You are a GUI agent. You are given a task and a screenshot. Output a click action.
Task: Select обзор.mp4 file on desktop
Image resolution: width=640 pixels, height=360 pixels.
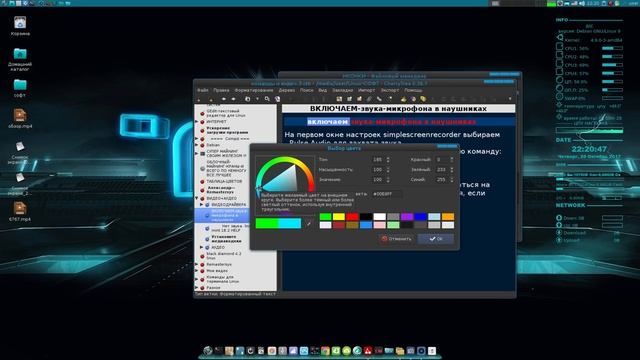(20, 119)
